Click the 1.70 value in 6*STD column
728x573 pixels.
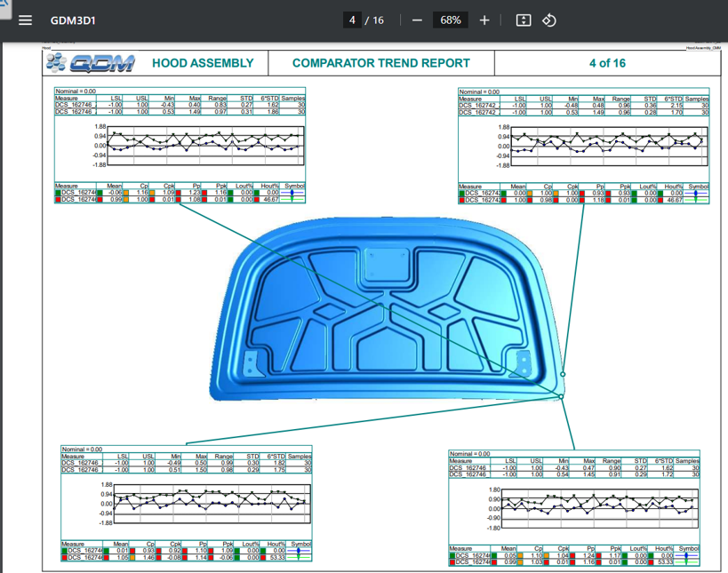click(x=676, y=112)
